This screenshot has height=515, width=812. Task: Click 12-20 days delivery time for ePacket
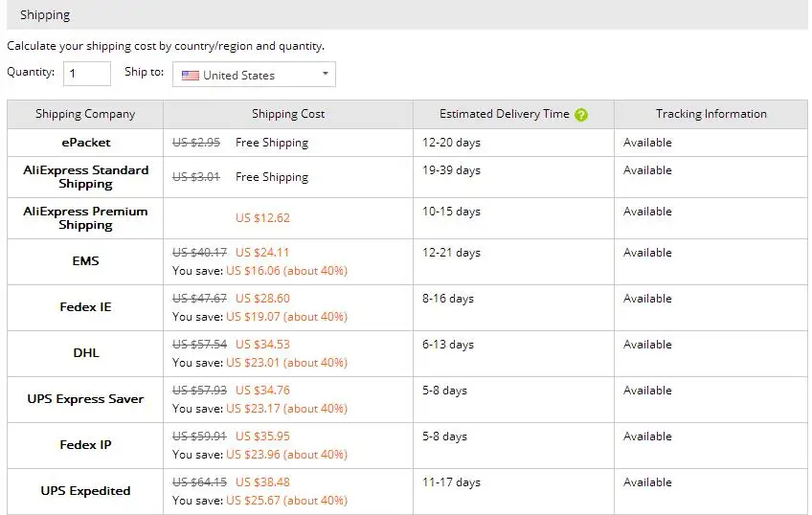[451, 143]
